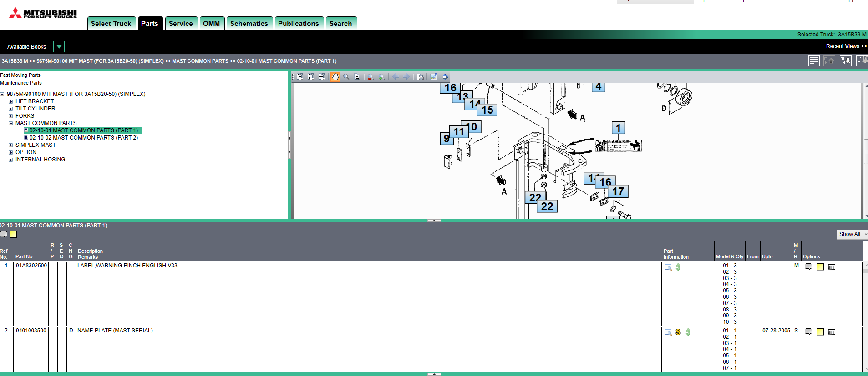Go to previous diagram view arrow

tap(396, 77)
